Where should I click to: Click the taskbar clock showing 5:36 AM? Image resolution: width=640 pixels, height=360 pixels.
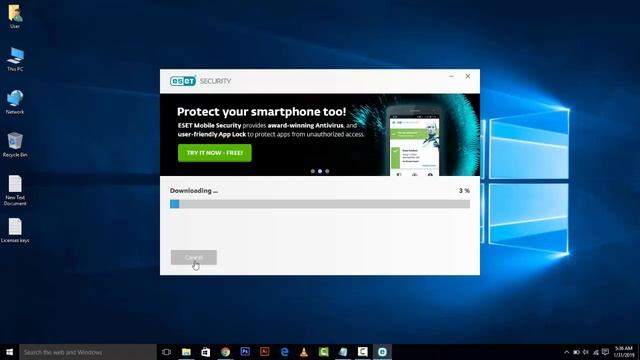(624, 352)
